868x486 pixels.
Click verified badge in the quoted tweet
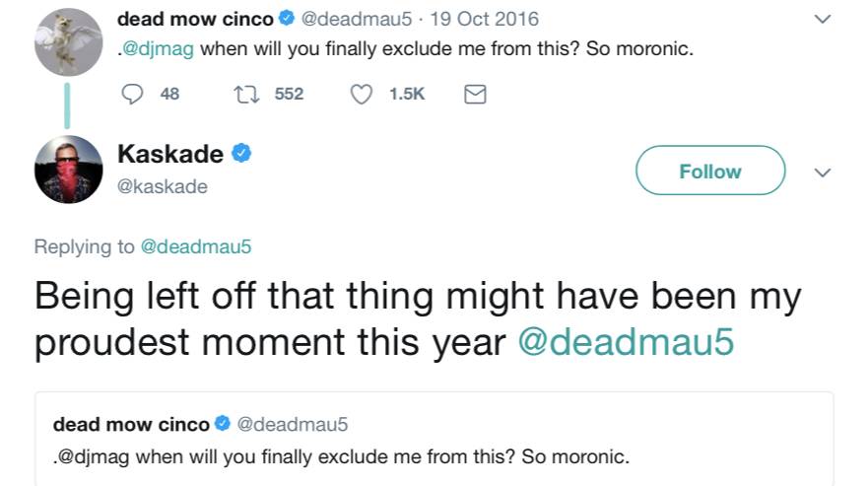(223, 425)
